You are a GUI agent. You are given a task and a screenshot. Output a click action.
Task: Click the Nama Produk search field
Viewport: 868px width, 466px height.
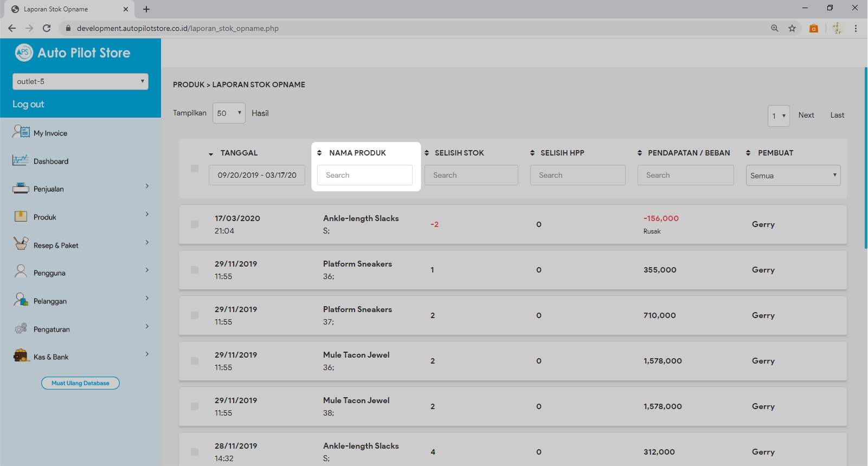tap(365, 176)
